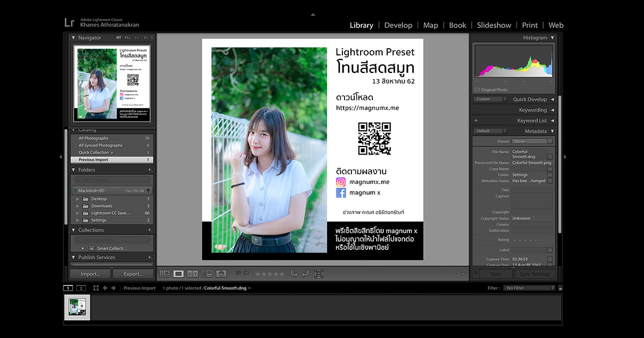This screenshot has width=644, height=338.
Task: Set Navigator zoom to FILL
Action: coord(128,38)
